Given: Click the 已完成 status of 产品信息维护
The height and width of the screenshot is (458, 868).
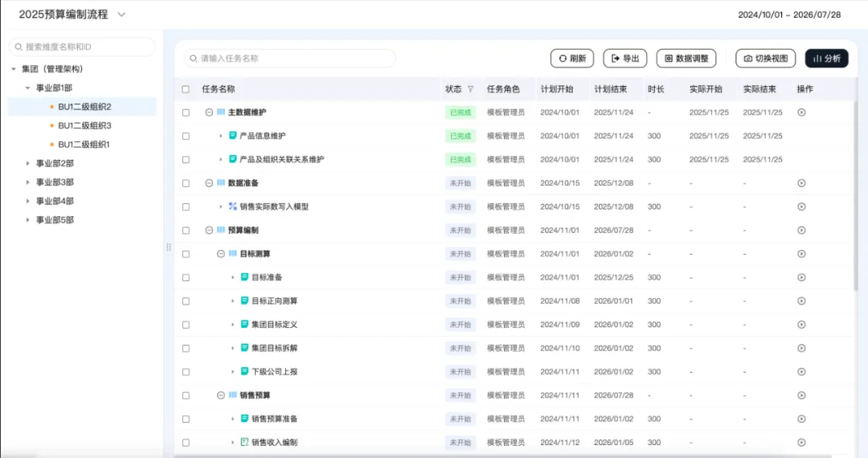Looking at the screenshot, I should point(460,136).
